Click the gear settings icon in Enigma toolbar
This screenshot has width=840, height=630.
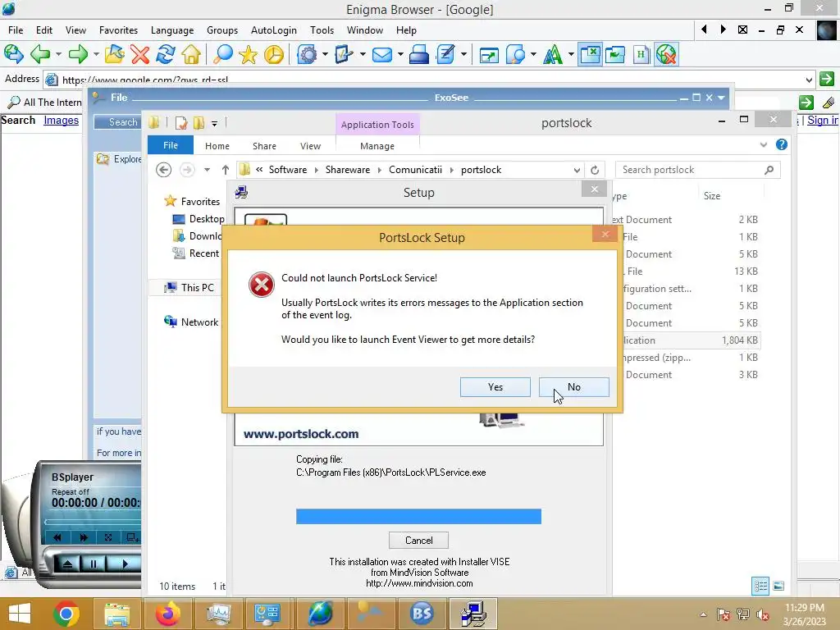point(308,54)
